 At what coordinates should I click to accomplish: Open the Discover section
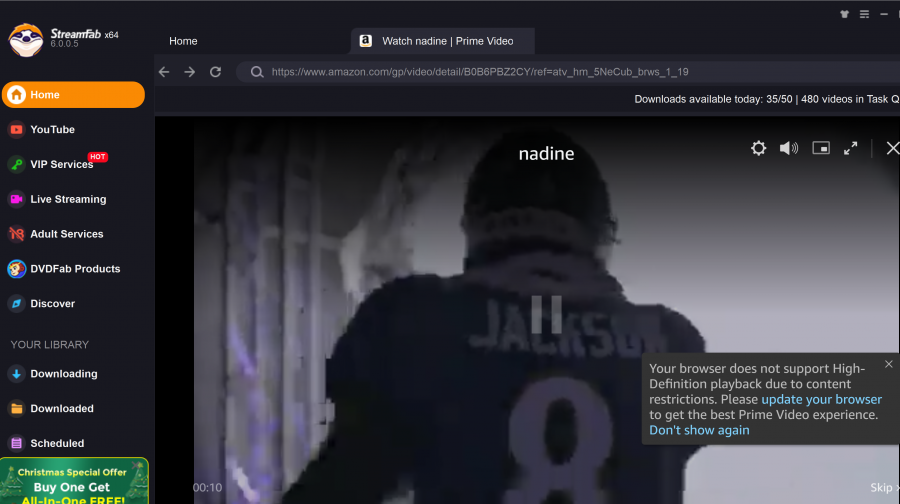[x=52, y=304]
